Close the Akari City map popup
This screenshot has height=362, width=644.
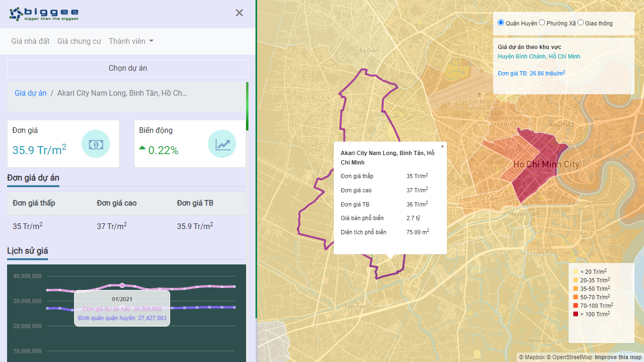(442, 146)
